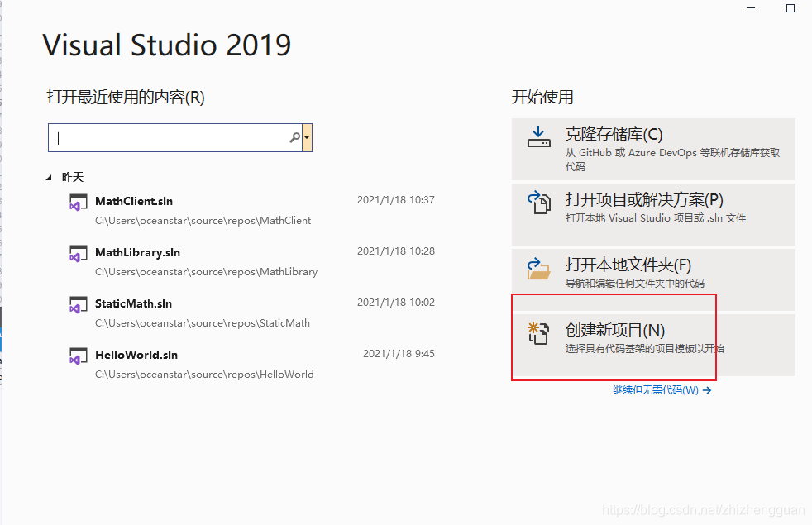812x525 pixels.
Task: Click the timestamp 2021/1/18 9:45
Action: tap(399, 354)
